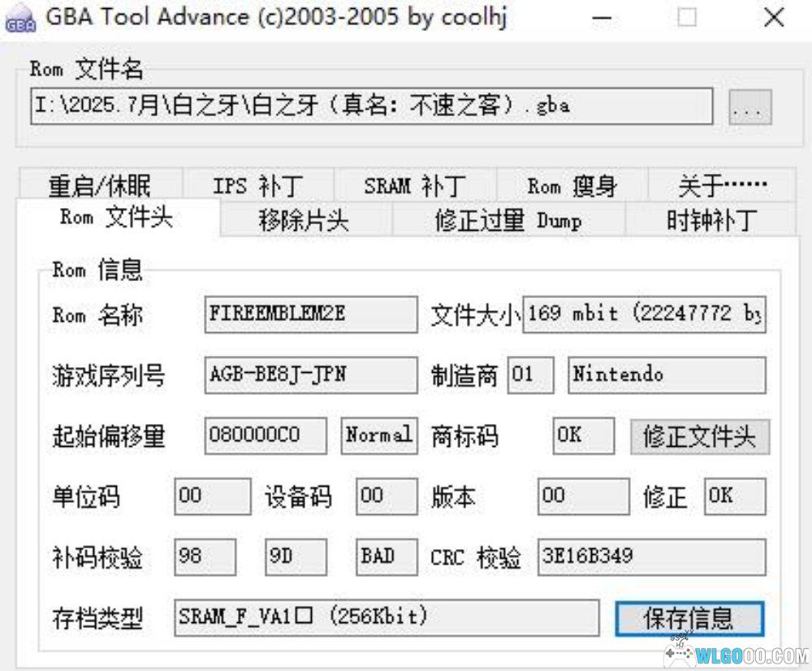Viewport: 812px width, 671px height.
Task: Switch to the 移除片头 tab
Action: pos(304,220)
